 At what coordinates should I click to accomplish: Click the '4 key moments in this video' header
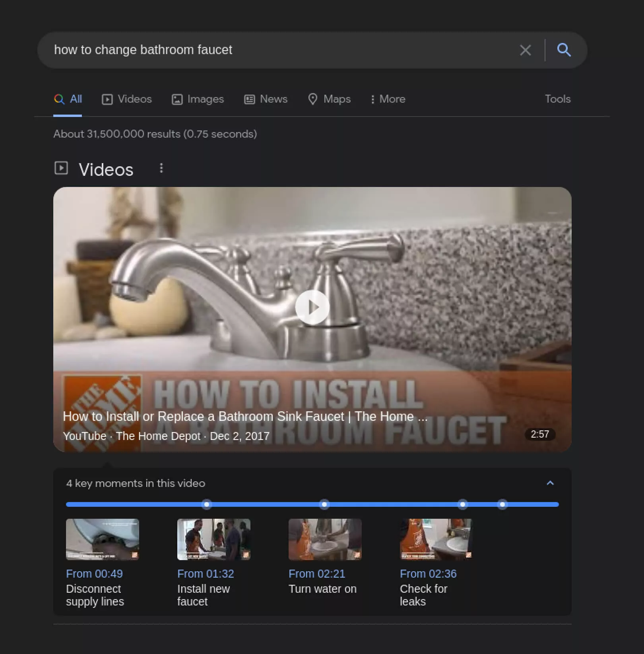136,483
